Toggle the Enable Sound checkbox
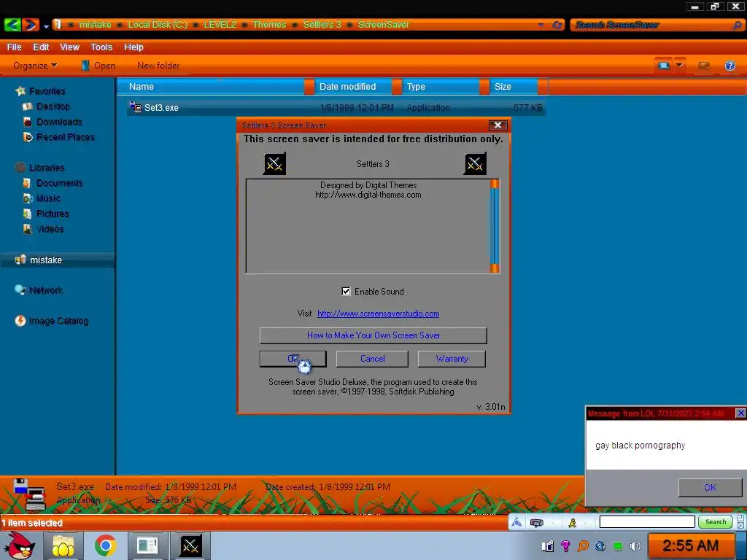This screenshot has height=560, width=747. 346,292
